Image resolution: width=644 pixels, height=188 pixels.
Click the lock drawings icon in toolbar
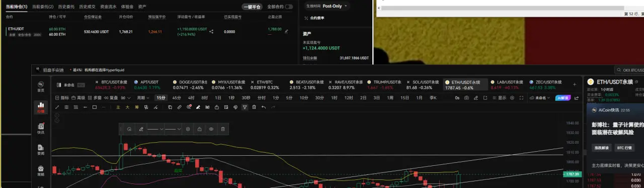click(x=217, y=107)
